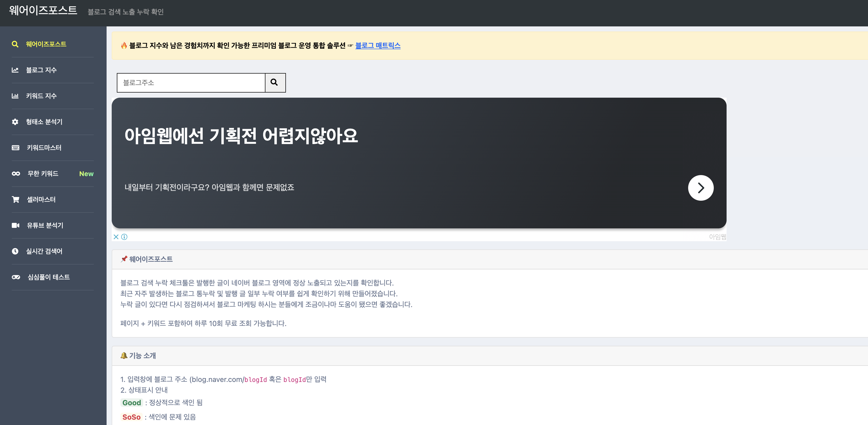Click the line about 하루 10회 무료 조회
Image resolution: width=868 pixels, height=425 pixels.
203,323
